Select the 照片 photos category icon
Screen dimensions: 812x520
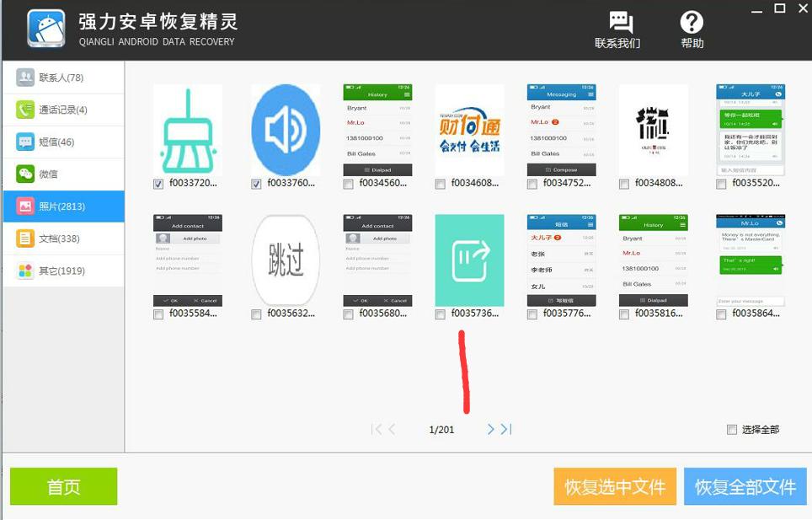pos(24,206)
